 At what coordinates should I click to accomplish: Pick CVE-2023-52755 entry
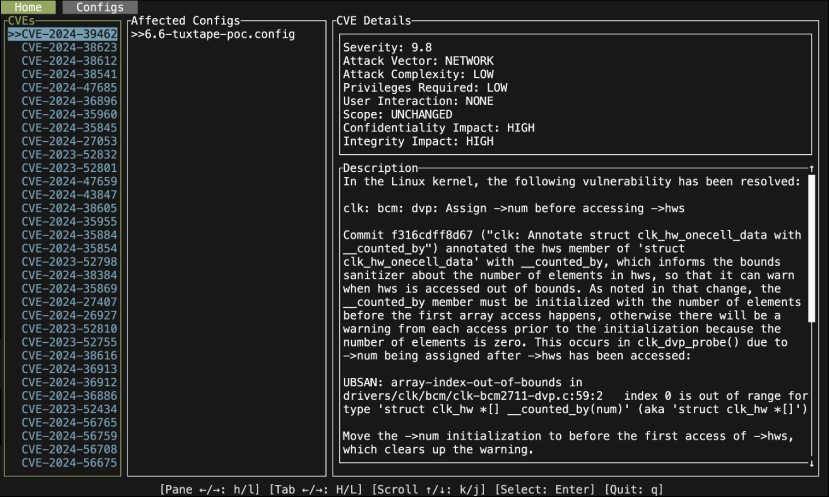tap(69, 342)
